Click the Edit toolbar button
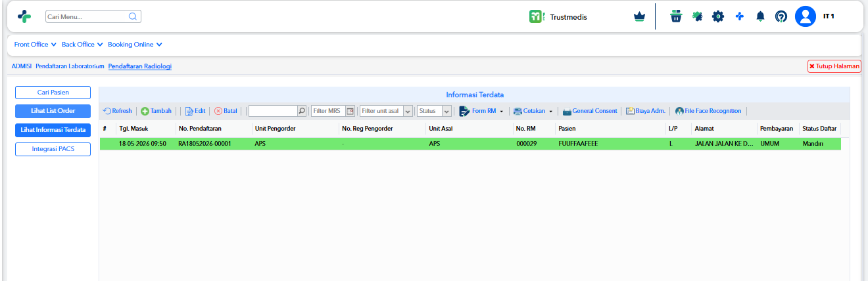The width and height of the screenshot is (868, 281). (195, 111)
